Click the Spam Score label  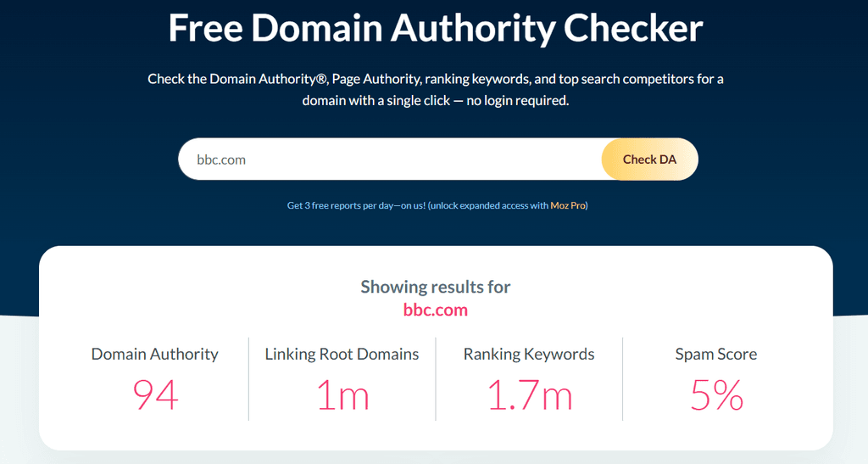point(716,355)
